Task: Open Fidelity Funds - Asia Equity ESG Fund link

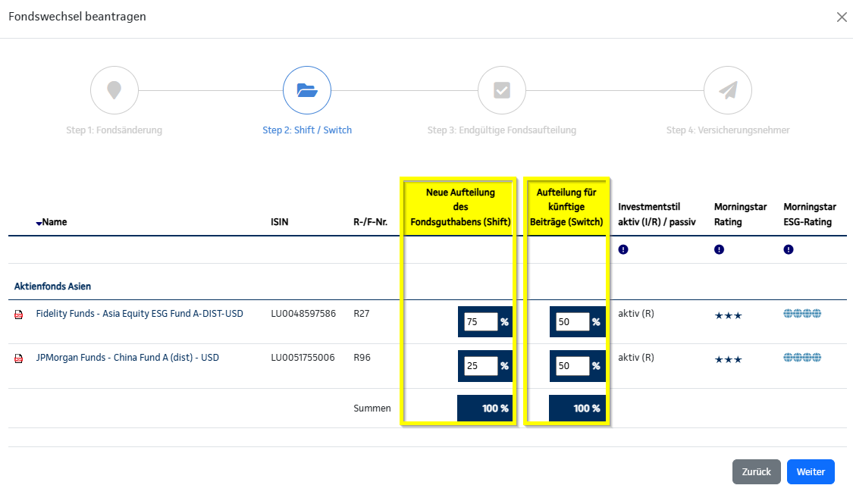Action: tap(140, 313)
